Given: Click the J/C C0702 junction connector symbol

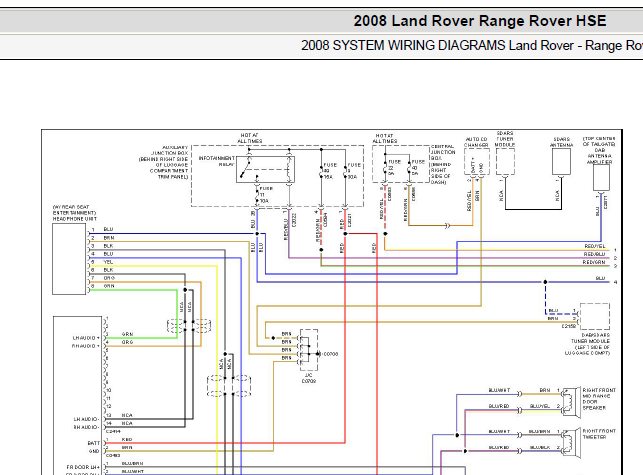Looking at the screenshot, I should tap(309, 350).
